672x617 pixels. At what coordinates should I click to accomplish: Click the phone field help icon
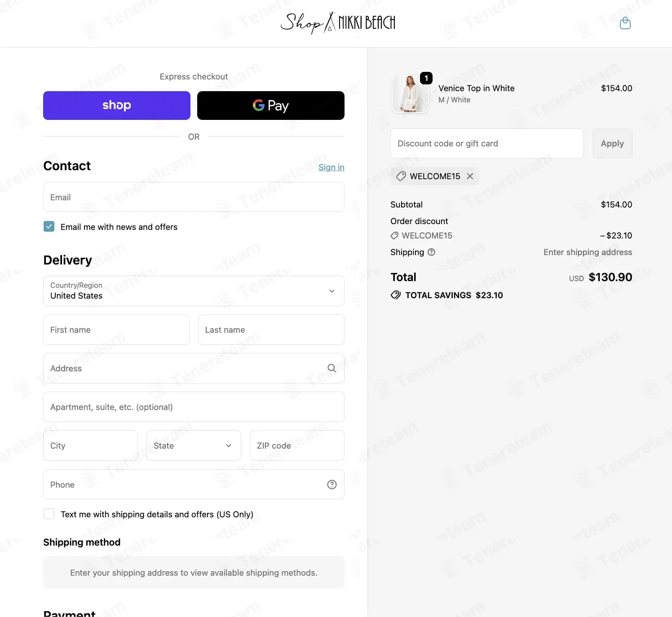tap(332, 484)
